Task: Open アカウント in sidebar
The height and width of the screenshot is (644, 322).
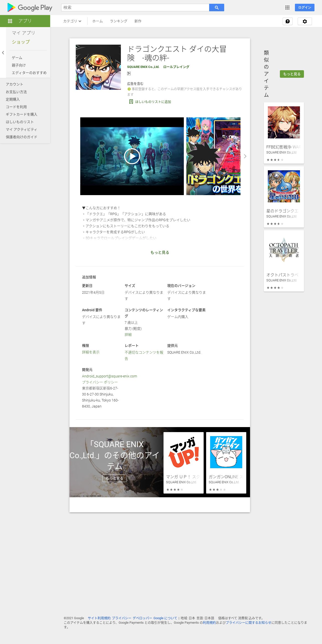Action: tap(15, 84)
